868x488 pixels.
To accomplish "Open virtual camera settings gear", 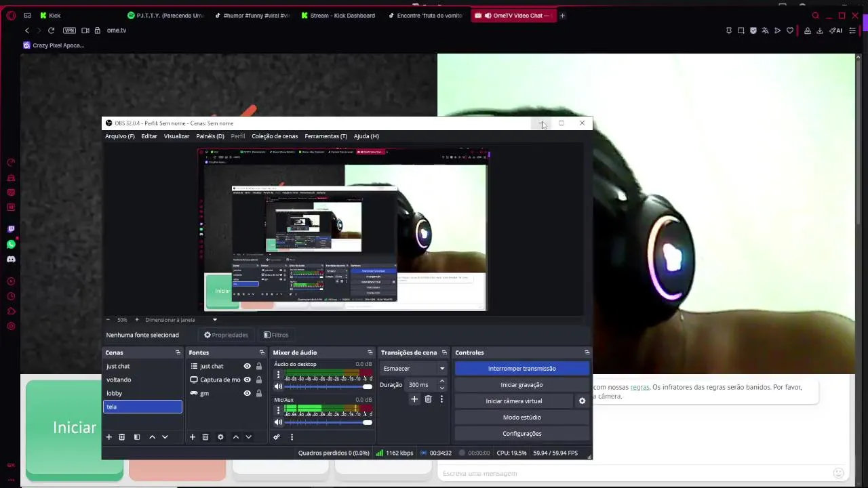I will (x=582, y=401).
